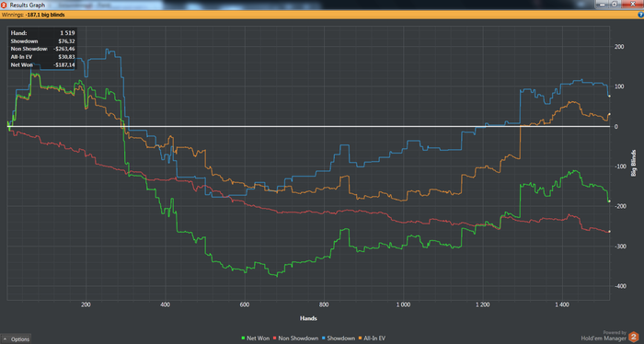Click the Results Graph title text
Viewport: 644px width, 344px height.
pyautogui.click(x=27, y=5)
